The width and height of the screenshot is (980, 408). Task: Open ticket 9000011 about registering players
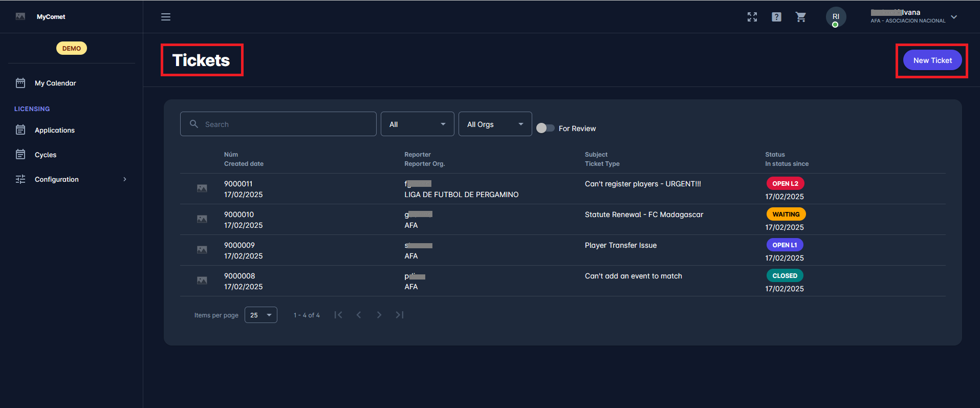coord(642,184)
